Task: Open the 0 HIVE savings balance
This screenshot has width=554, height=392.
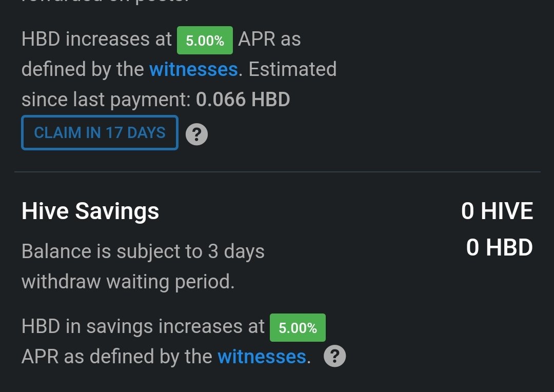Action: 497,211
